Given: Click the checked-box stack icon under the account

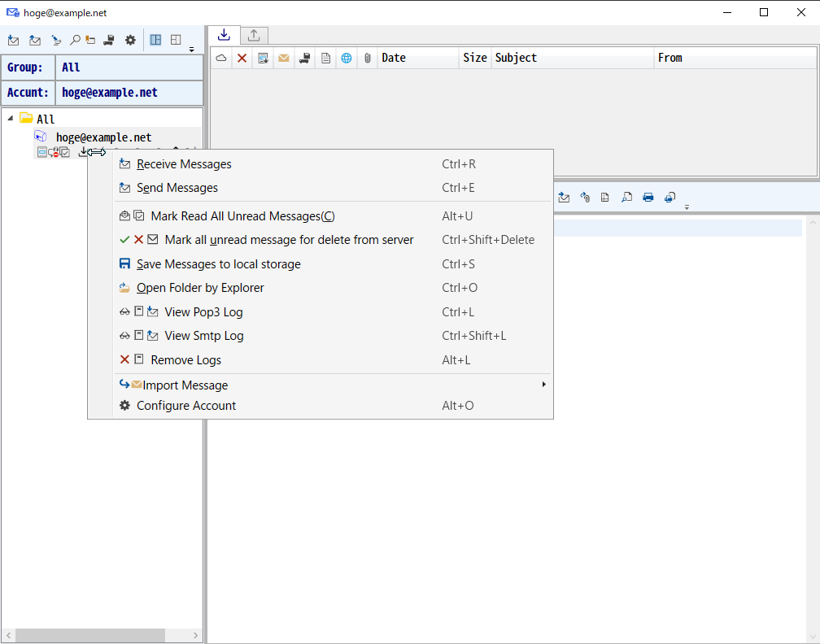Looking at the screenshot, I should (x=65, y=152).
